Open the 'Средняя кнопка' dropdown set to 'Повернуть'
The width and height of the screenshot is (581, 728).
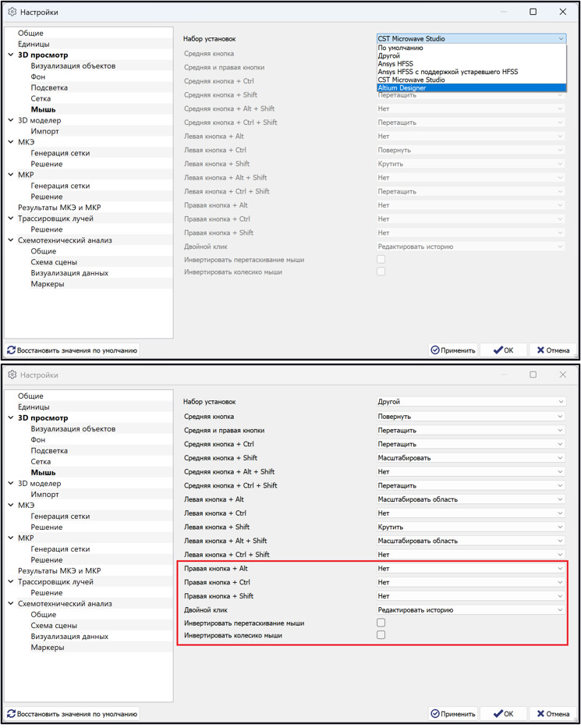point(471,417)
